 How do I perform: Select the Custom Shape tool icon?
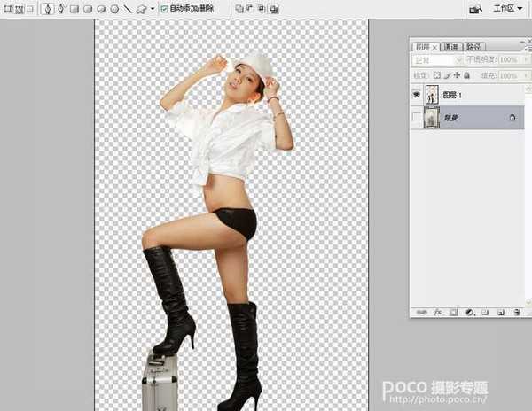pyautogui.click(x=140, y=8)
